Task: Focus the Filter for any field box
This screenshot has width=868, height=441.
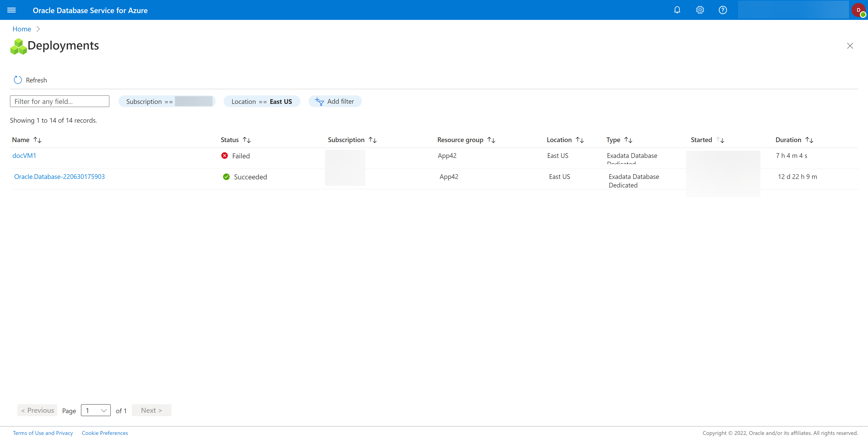Action: [60, 101]
